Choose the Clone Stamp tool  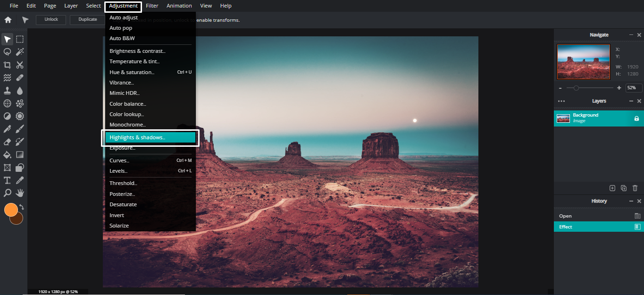coord(7,90)
